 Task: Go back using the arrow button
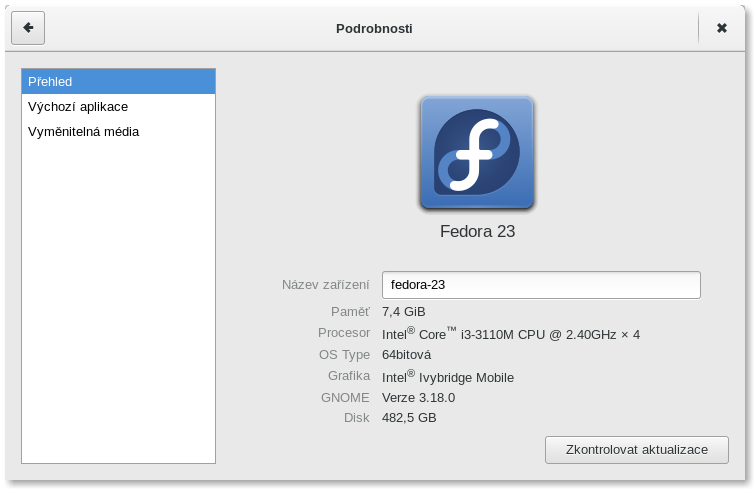(x=28, y=28)
